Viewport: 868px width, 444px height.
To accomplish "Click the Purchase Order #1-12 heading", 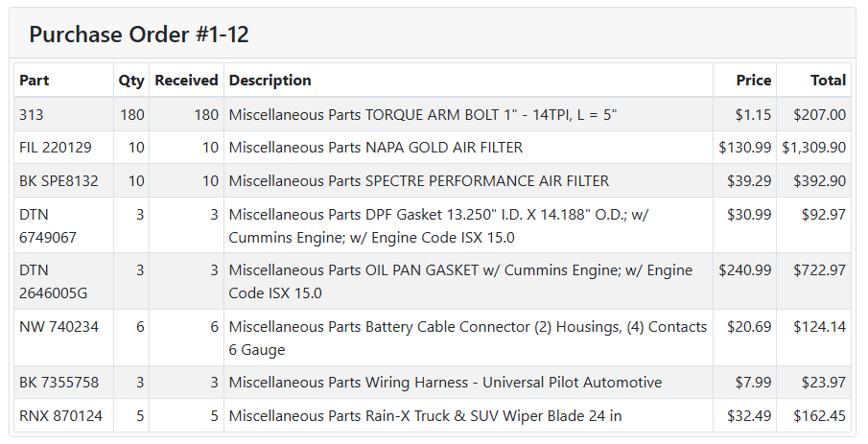I will point(139,35).
